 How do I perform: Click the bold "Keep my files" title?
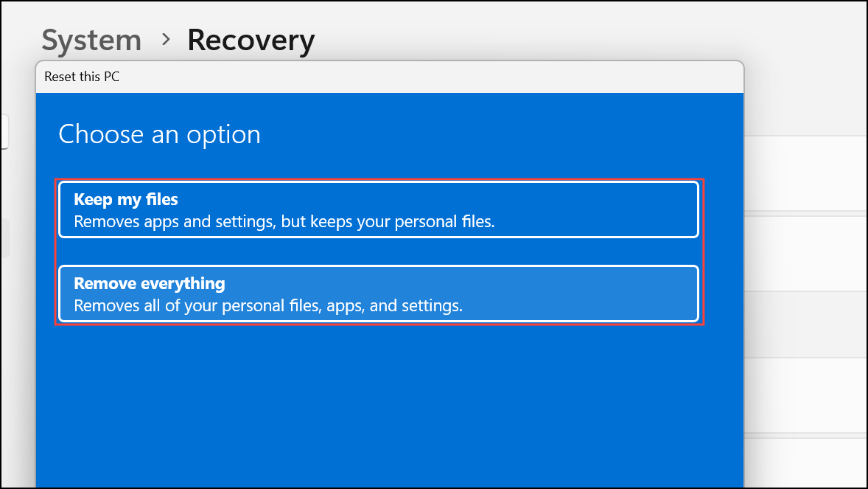pos(126,199)
